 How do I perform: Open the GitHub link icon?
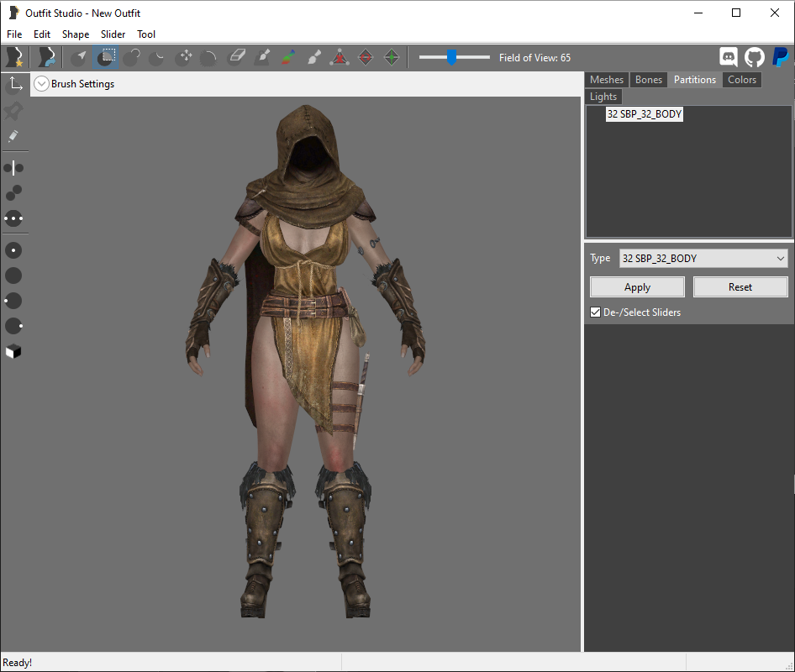pos(755,57)
